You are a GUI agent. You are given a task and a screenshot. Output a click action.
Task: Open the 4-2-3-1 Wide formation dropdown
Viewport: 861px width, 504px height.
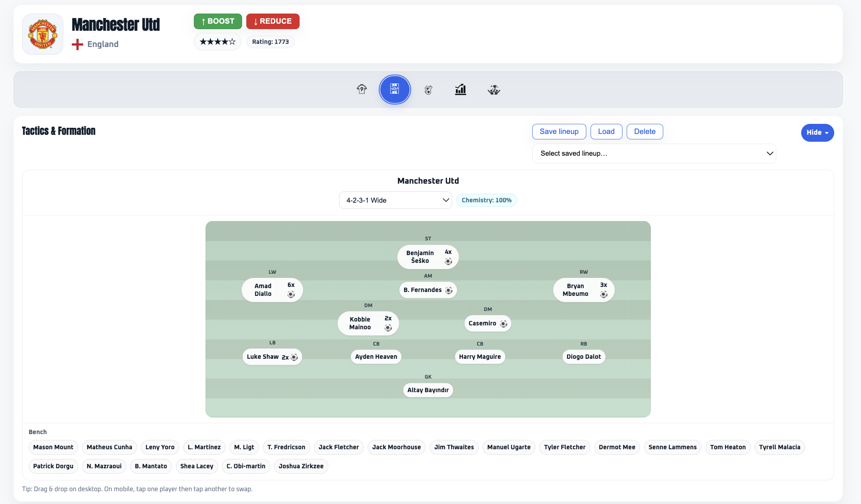396,200
